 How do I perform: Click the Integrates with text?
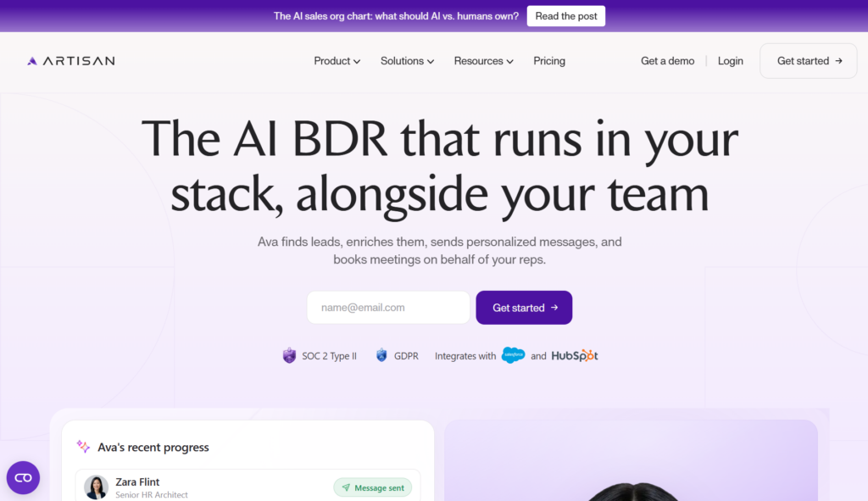(x=465, y=356)
